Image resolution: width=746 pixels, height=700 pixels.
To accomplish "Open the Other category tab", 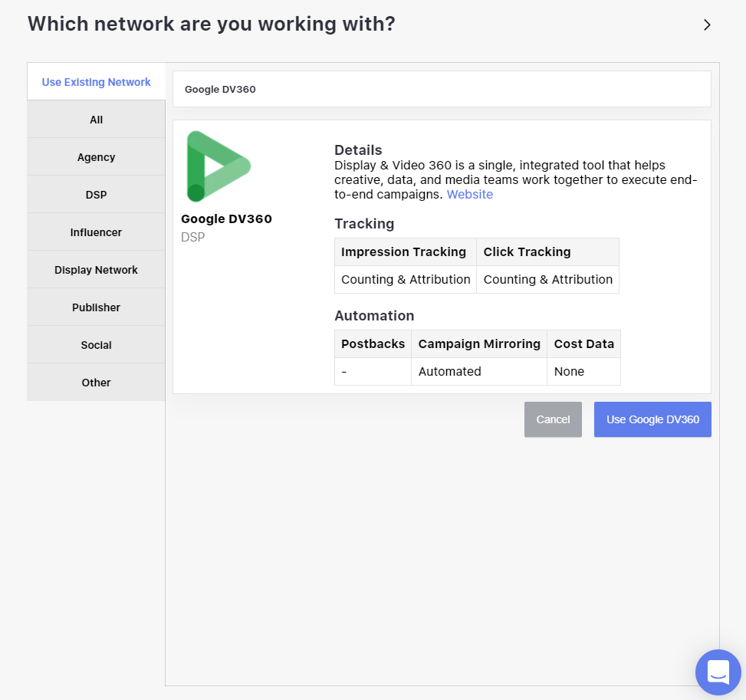I will [96, 383].
